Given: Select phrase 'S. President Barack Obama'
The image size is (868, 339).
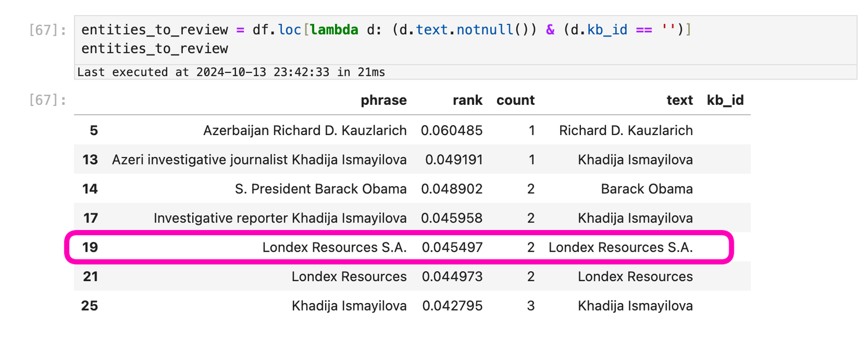Looking at the screenshot, I should 321,188.
